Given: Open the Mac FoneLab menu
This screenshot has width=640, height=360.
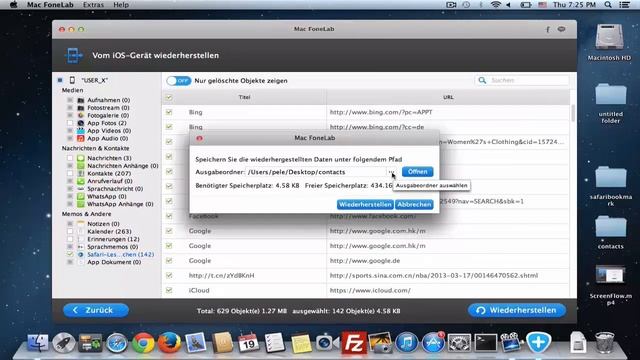Looking at the screenshot, I should [x=50, y=5].
